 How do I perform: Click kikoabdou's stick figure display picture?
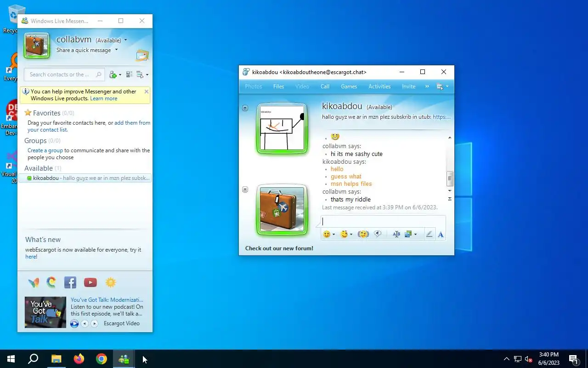pyautogui.click(x=282, y=128)
